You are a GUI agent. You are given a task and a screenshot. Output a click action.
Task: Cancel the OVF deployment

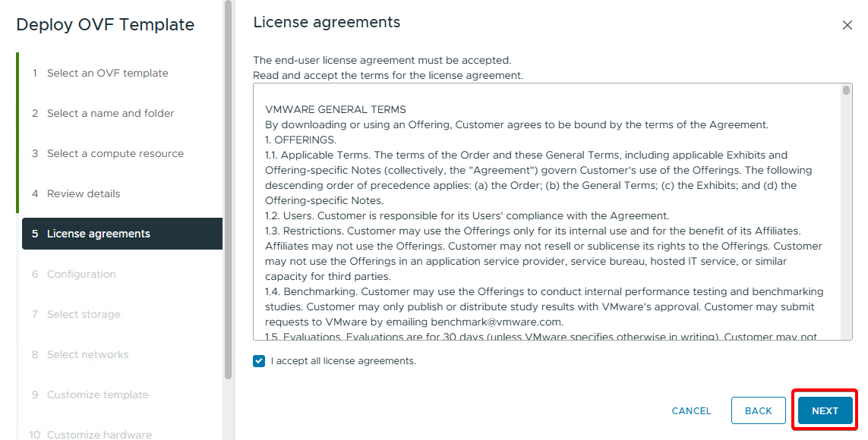(x=691, y=410)
